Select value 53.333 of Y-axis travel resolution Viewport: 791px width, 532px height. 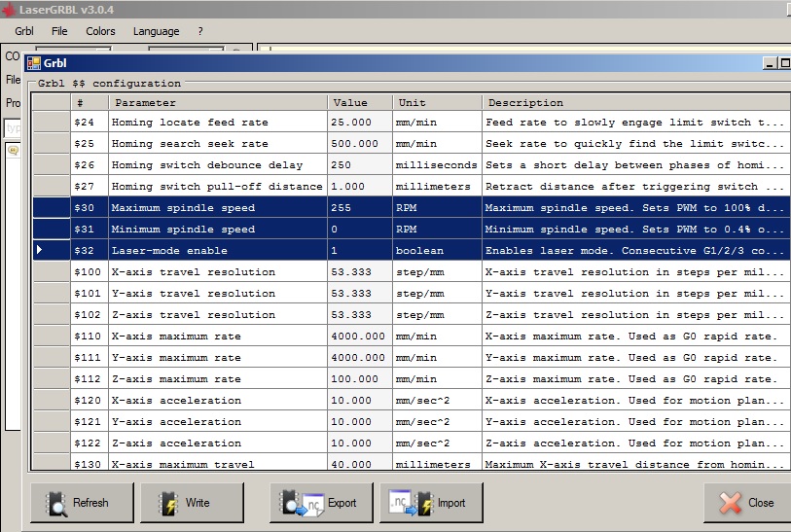(360, 293)
